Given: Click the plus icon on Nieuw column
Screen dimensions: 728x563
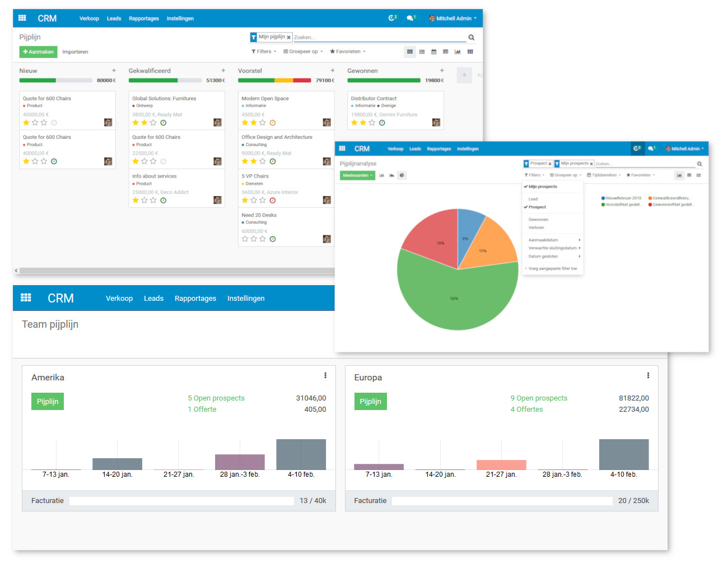Looking at the screenshot, I should 114,71.
